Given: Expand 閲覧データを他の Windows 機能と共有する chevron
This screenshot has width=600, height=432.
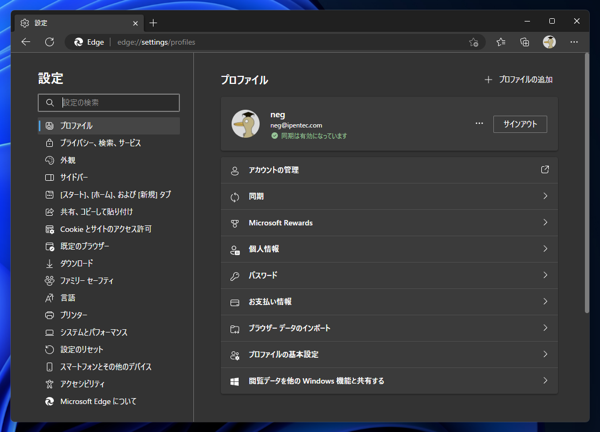Looking at the screenshot, I should click(x=545, y=381).
